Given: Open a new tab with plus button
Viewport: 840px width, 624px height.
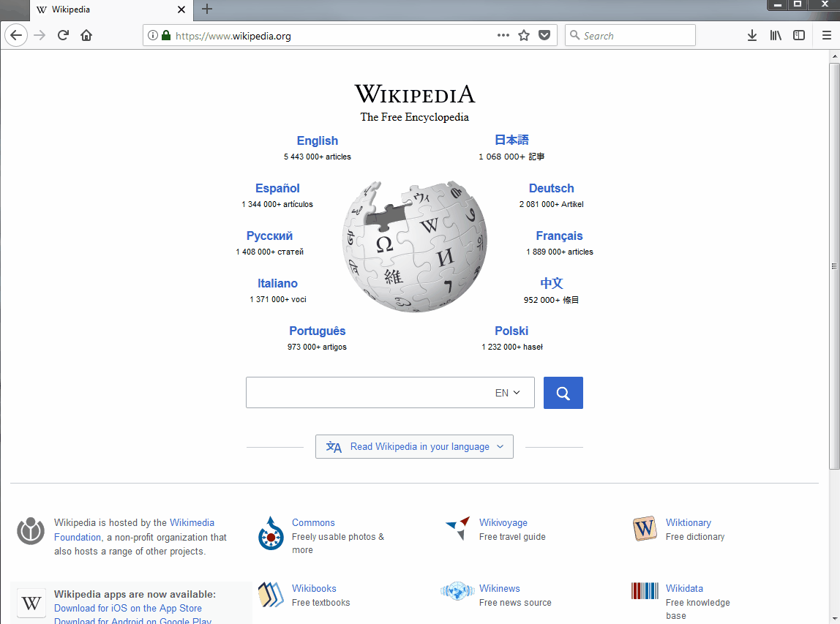Looking at the screenshot, I should coord(207,9).
